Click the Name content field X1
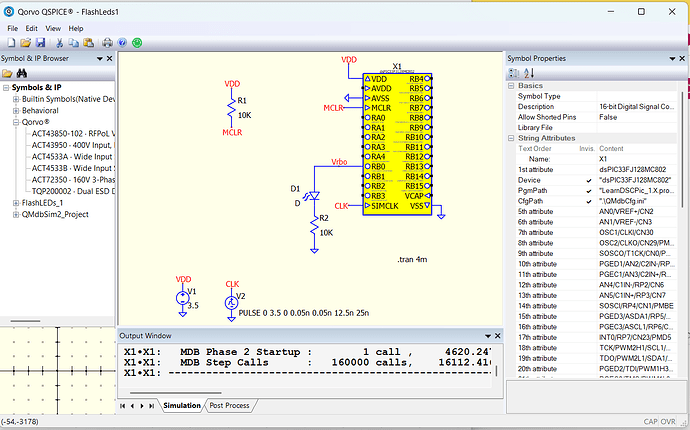Viewport: 690px width, 430px height. pyautogui.click(x=636, y=159)
